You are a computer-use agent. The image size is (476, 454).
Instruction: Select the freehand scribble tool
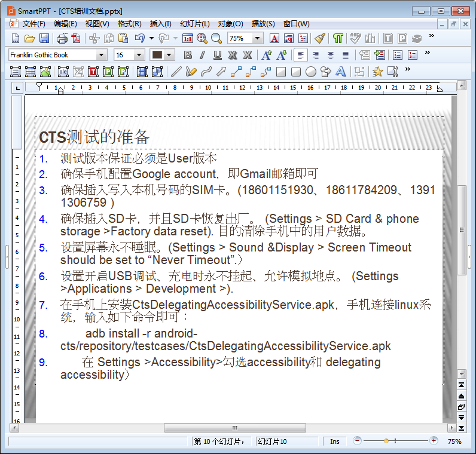[x=191, y=72]
